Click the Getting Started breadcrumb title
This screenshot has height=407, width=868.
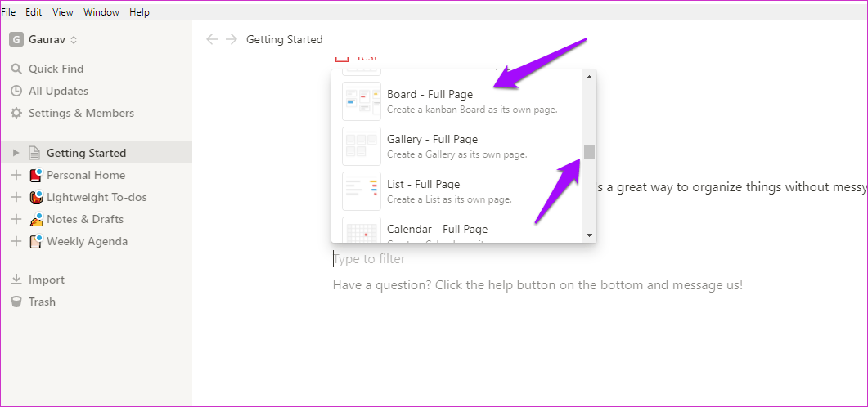click(284, 40)
